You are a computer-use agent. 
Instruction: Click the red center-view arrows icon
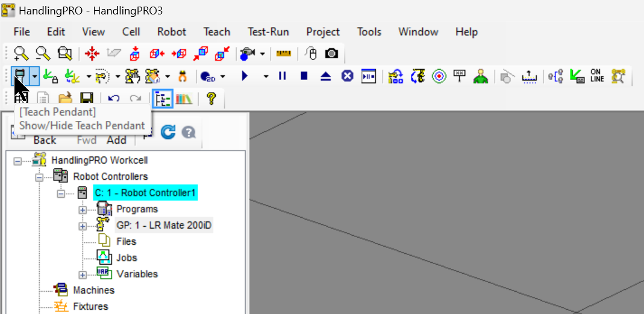coord(92,54)
